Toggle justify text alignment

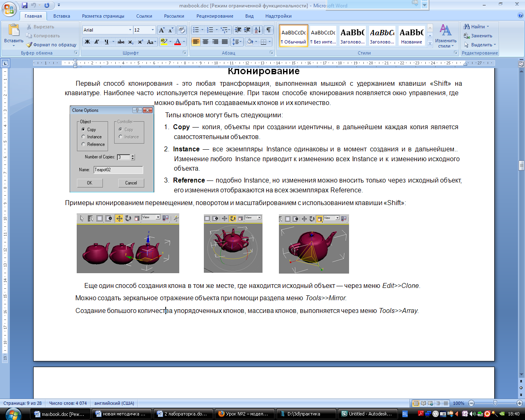click(x=224, y=42)
